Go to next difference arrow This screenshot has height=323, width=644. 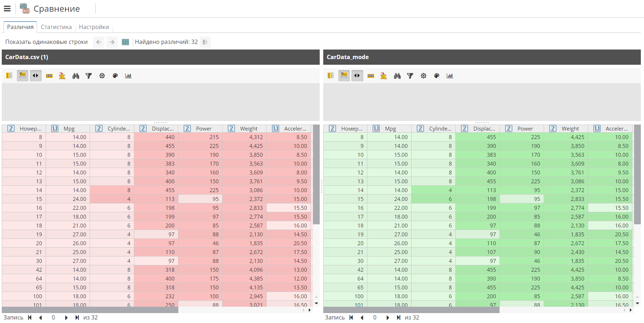[112, 42]
